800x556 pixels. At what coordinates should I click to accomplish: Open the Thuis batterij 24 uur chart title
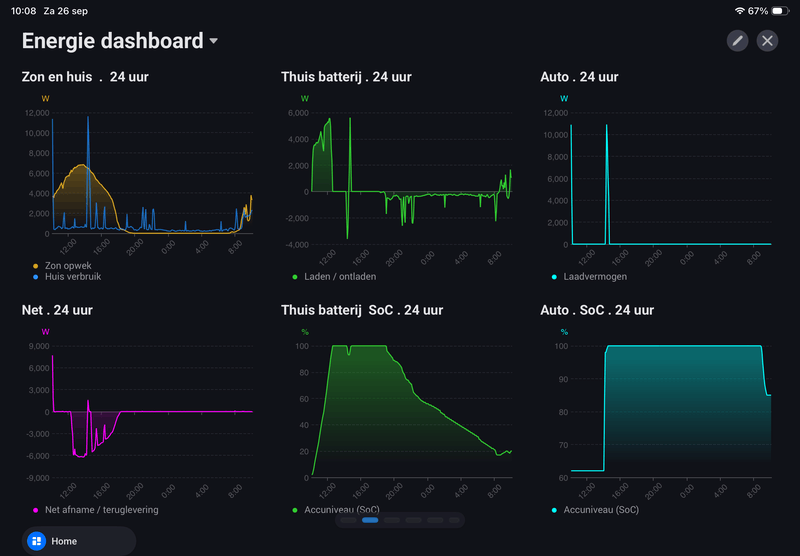[x=346, y=77]
